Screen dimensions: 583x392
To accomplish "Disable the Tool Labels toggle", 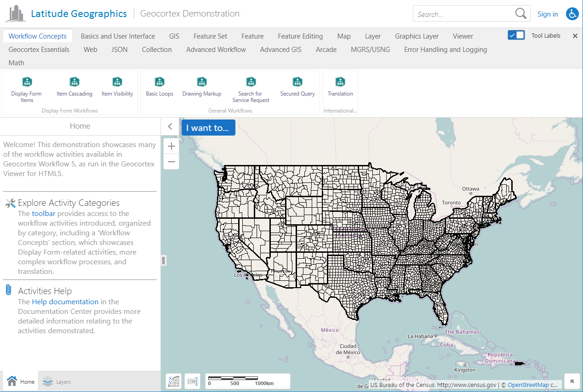I will 516,34.
